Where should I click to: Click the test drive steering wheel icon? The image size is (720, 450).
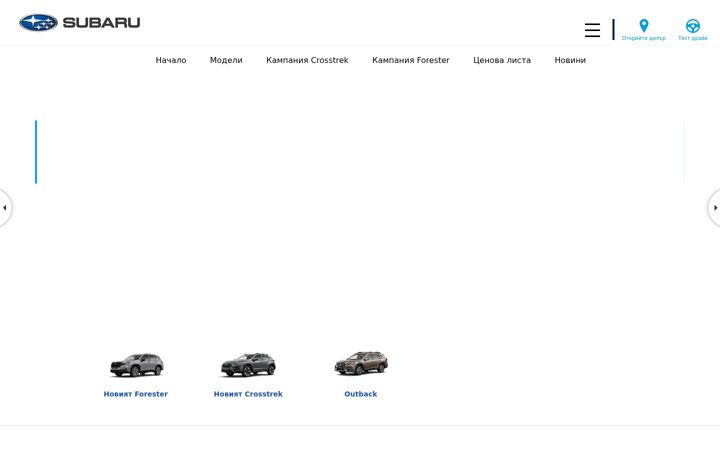pos(692,26)
